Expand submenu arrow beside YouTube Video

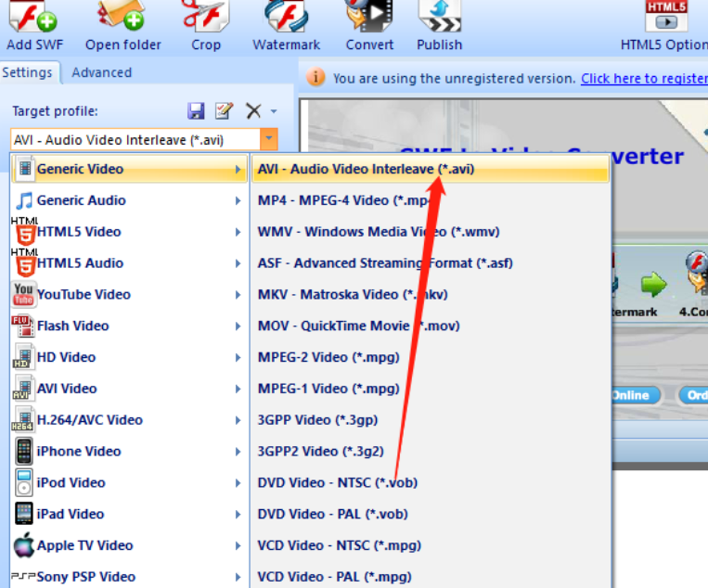point(238,295)
